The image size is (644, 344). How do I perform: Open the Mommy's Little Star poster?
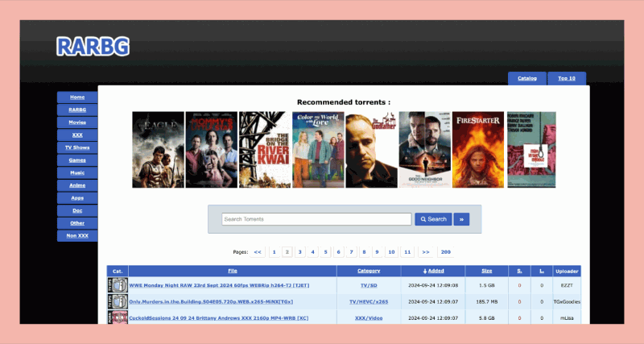pyautogui.click(x=212, y=150)
